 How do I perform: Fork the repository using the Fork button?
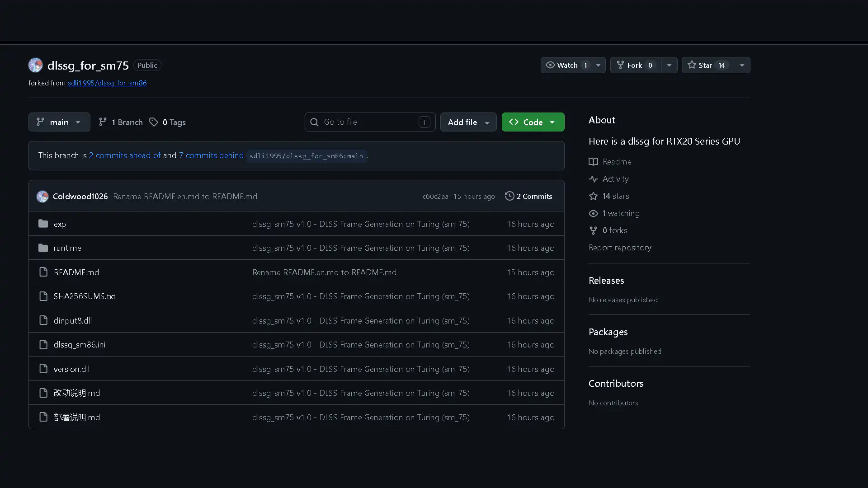[x=636, y=65]
